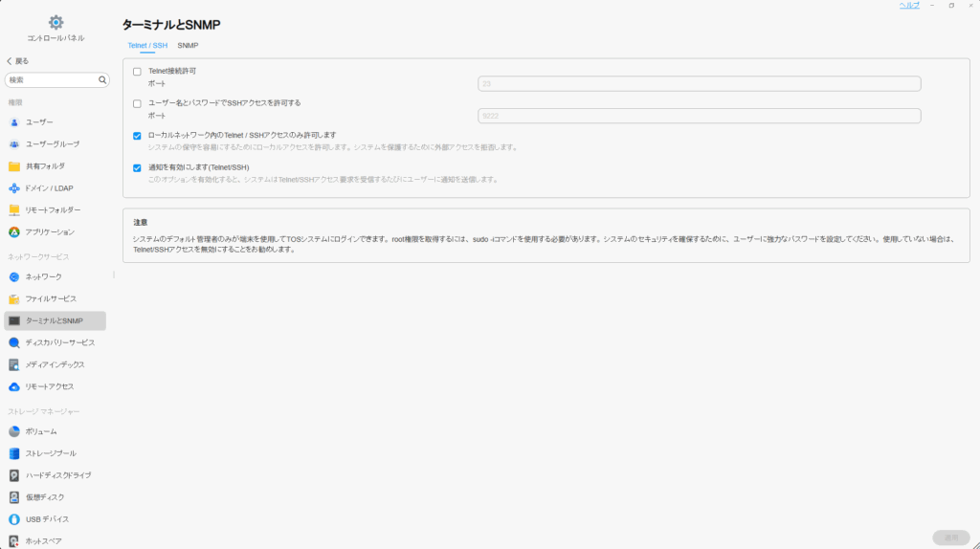Open the アプリケーション icon
This screenshot has width=980, height=549.
click(14, 231)
